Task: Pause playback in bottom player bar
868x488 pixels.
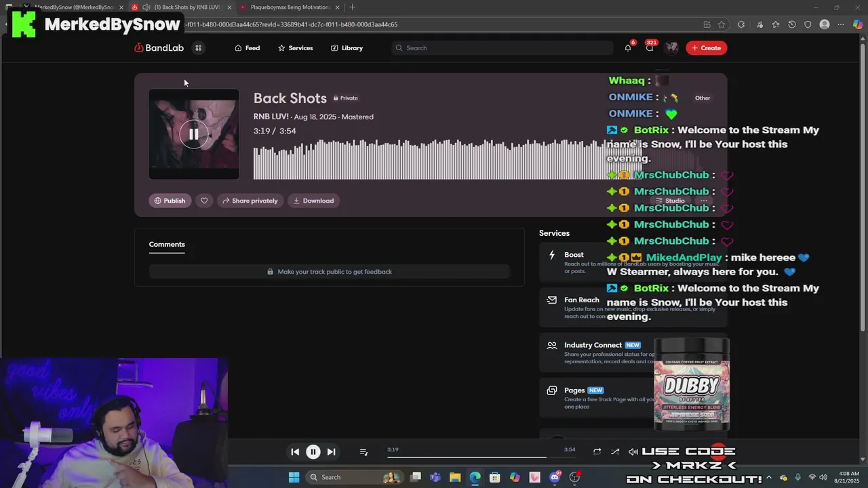Action: click(x=313, y=452)
